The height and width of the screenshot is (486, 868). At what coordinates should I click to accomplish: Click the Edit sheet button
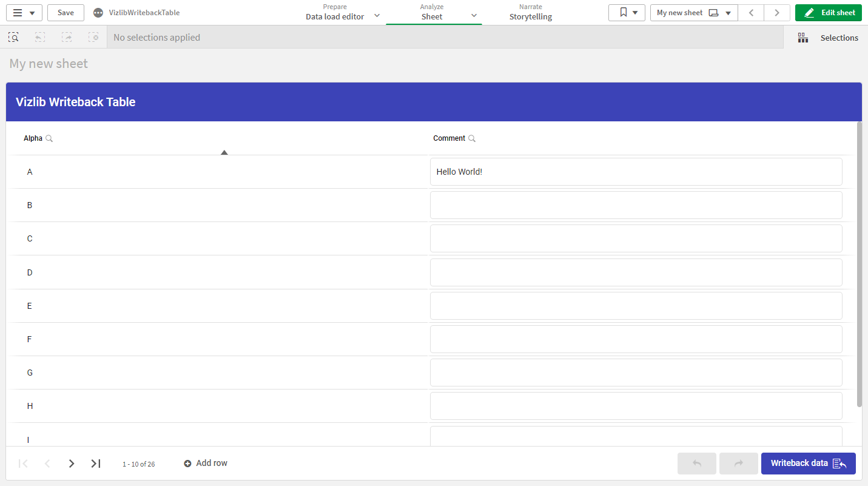[x=829, y=13]
